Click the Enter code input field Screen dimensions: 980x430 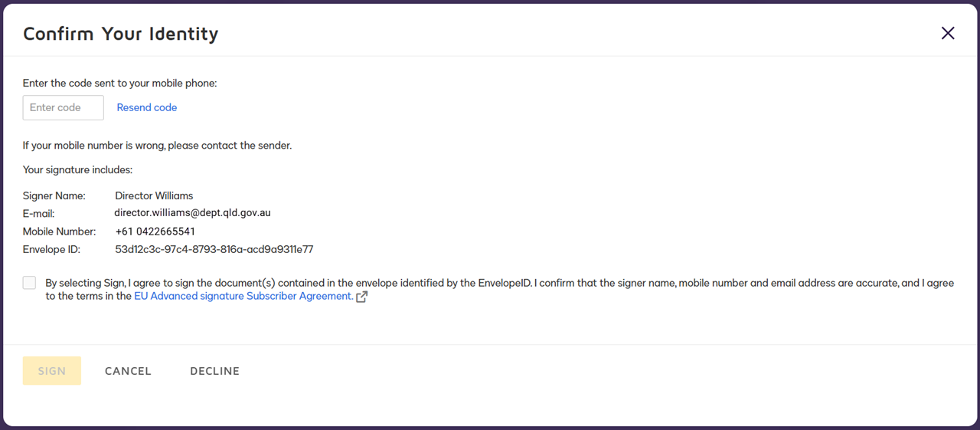[x=64, y=108]
